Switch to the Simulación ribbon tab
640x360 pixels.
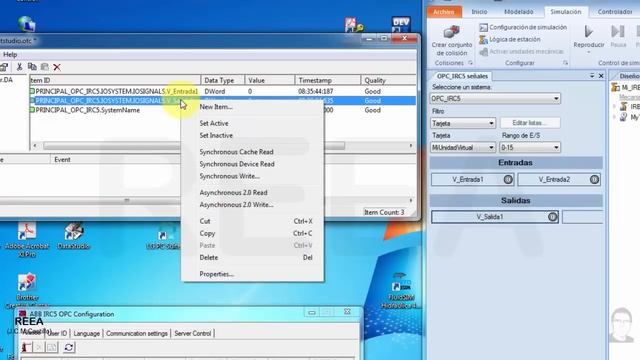[565, 12]
